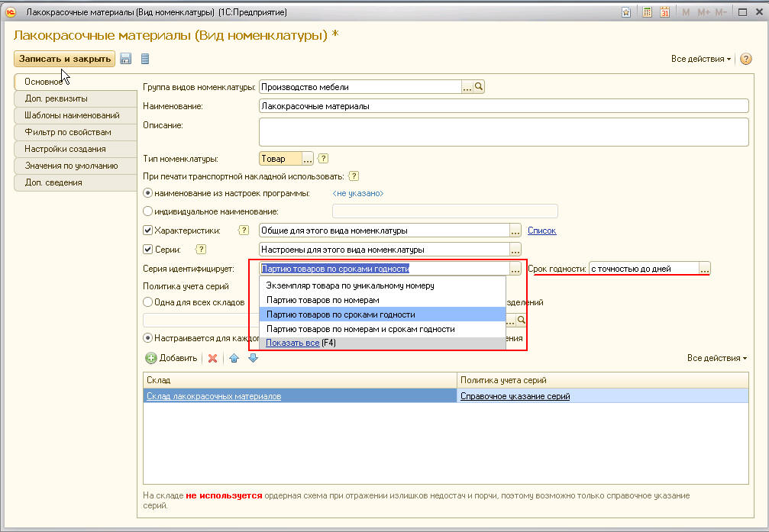Switch to the Основное tab
This screenshot has width=769, height=532.
tap(75, 82)
